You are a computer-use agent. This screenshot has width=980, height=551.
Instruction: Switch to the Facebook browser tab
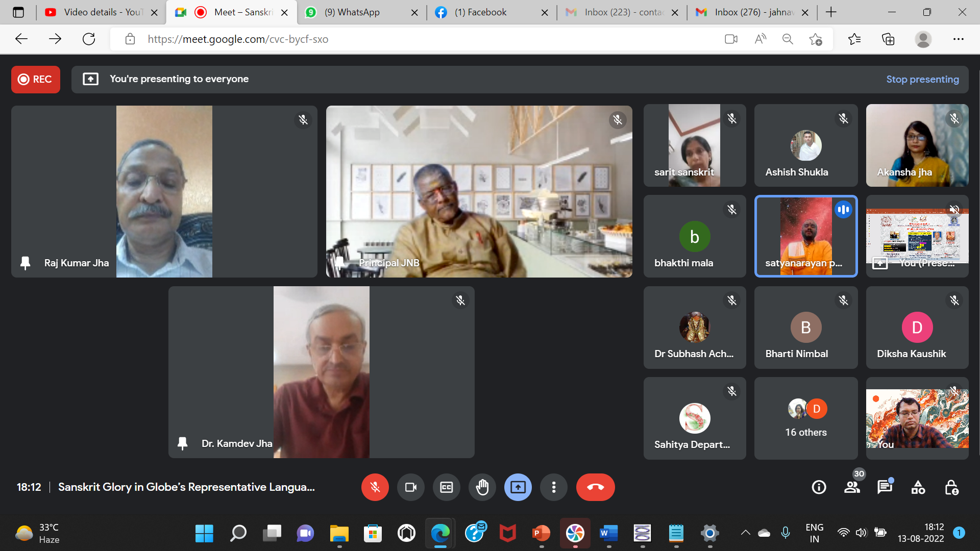(x=480, y=12)
